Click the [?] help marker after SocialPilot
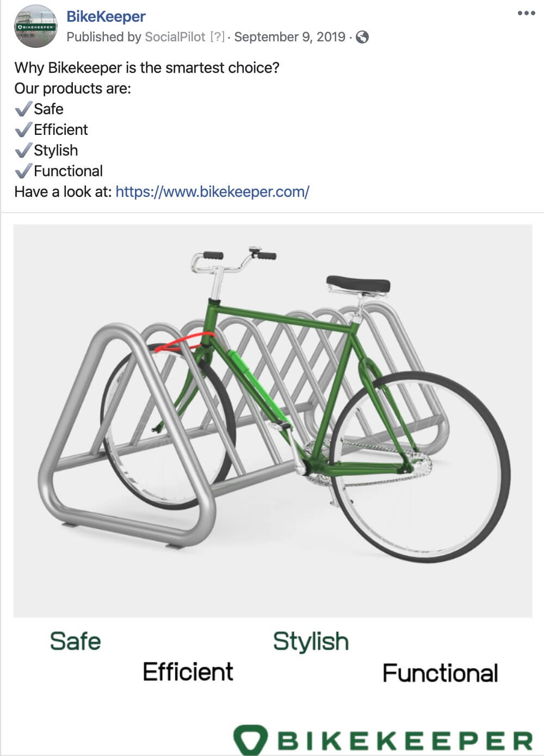Viewport: 544px width, 756px height. tap(217, 37)
